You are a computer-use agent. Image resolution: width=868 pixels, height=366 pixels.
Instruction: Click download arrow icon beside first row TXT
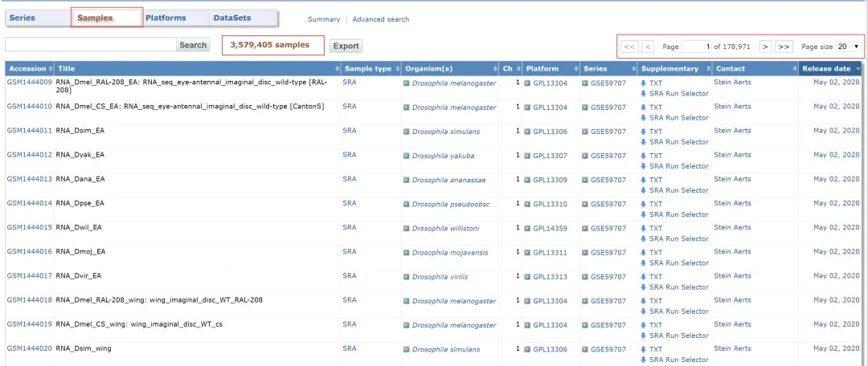644,83
